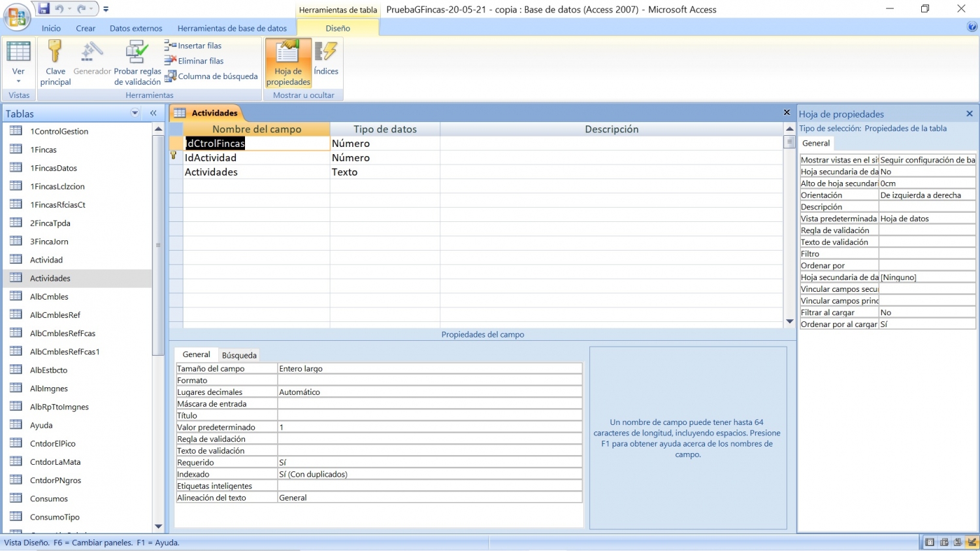Close the Actividades table design window

tap(787, 112)
